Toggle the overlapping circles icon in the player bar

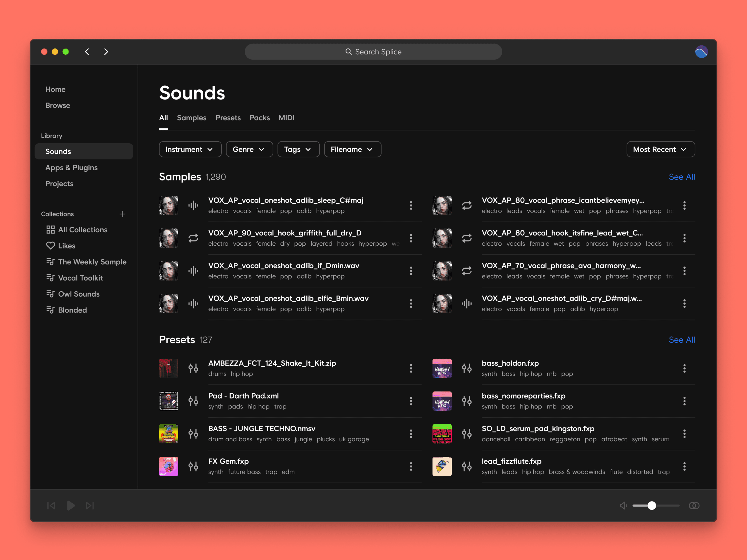(x=694, y=505)
